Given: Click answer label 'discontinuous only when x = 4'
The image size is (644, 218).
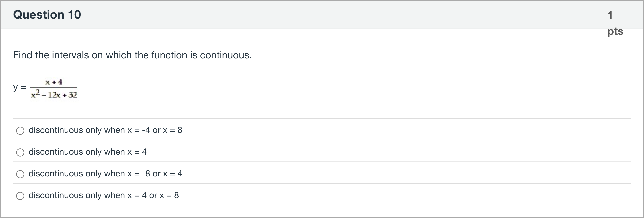Looking at the screenshot, I should (x=87, y=152).
